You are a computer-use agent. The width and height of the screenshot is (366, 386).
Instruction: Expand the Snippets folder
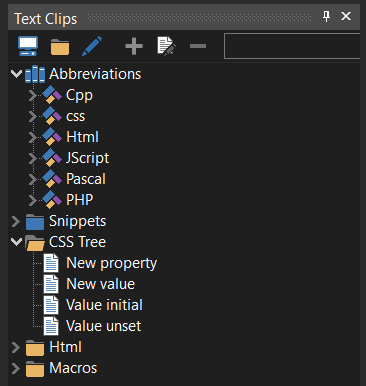(16, 221)
